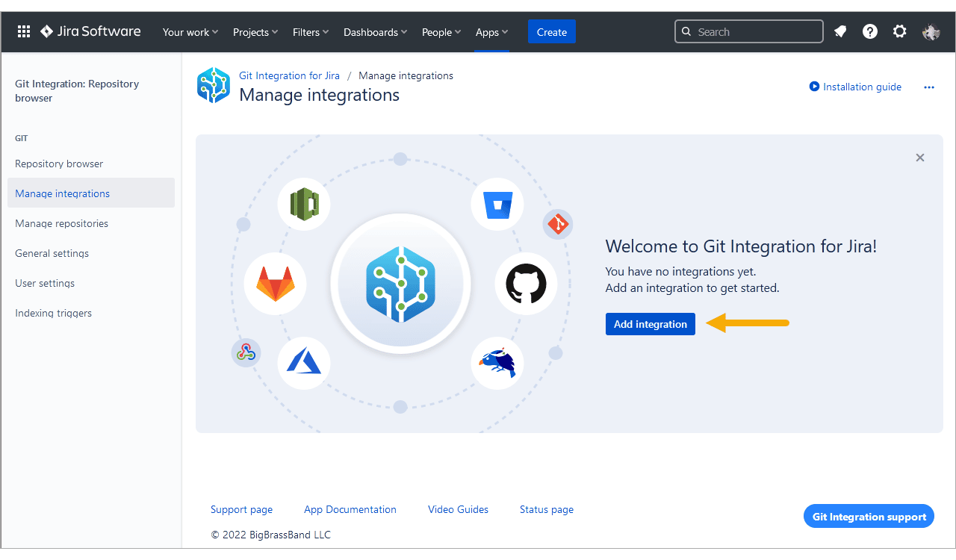
Task: Open the settings gear icon
Action: tap(900, 31)
